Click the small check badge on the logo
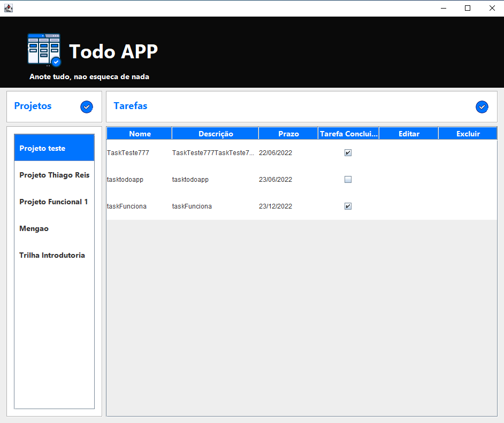 (x=55, y=63)
